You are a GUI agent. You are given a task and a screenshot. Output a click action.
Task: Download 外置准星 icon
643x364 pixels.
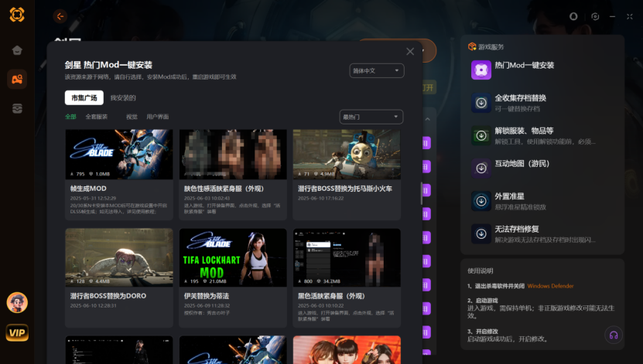(x=481, y=201)
